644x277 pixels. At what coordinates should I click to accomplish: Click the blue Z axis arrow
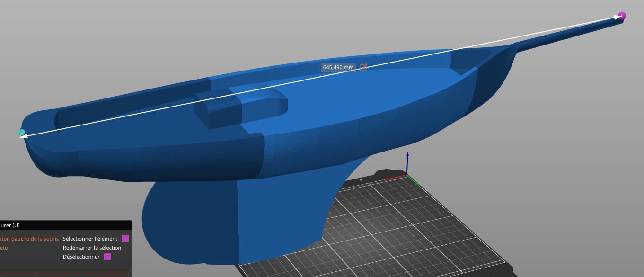[x=407, y=161]
